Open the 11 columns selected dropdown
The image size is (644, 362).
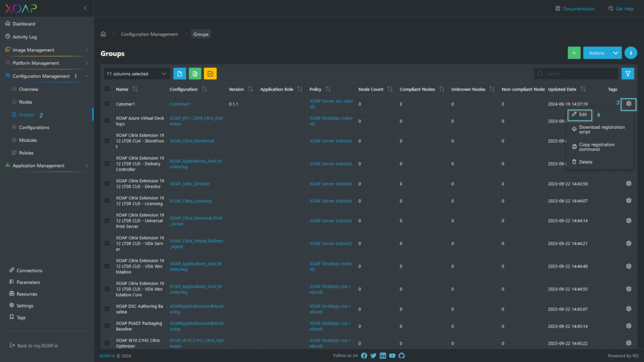pyautogui.click(x=136, y=74)
